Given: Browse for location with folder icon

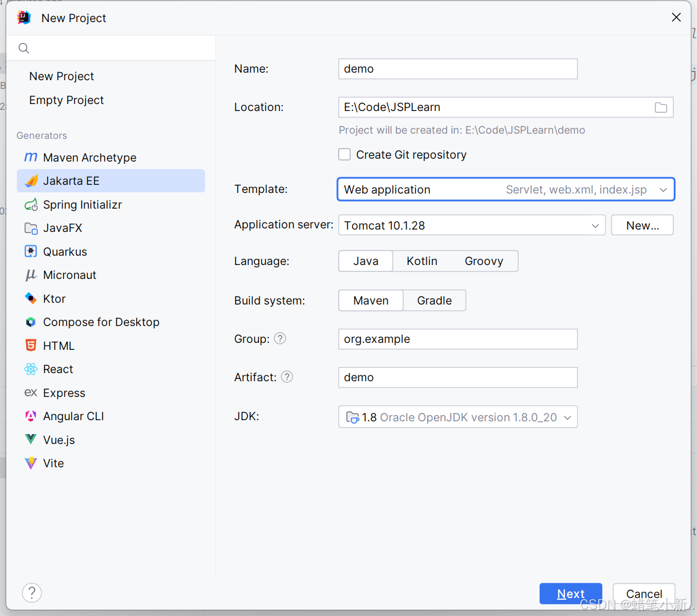Looking at the screenshot, I should (661, 108).
